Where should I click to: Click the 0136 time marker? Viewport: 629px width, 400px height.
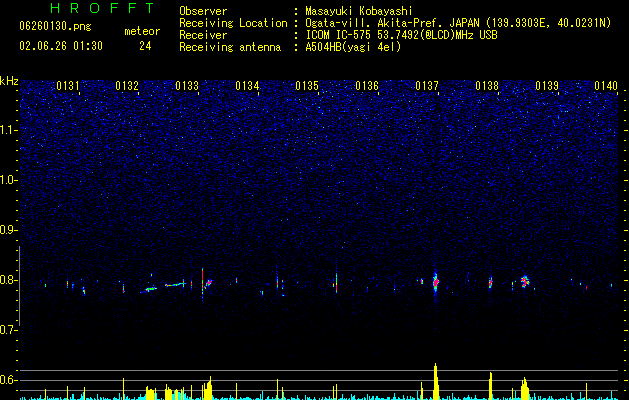point(367,86)
